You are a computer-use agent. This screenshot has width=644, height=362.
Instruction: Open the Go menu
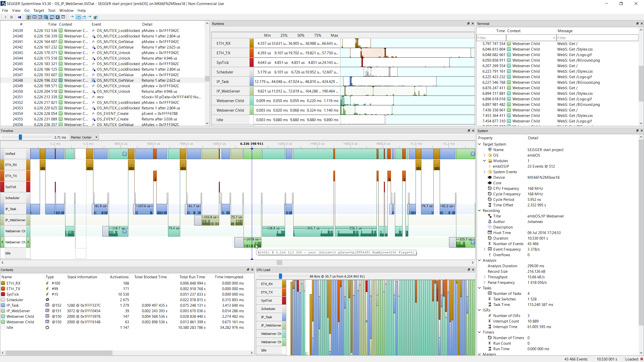27,11
